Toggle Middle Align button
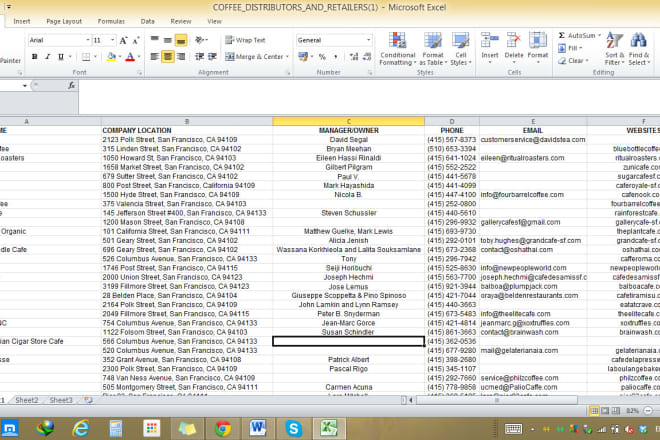This screenshot has width=660, height=440. coord(168,40)
